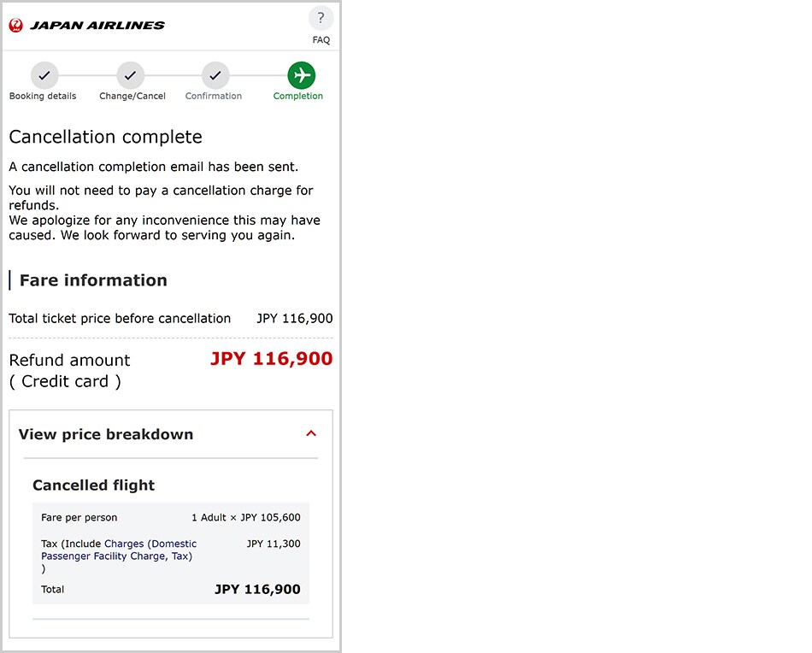Click the Confirmation checkmark step icon
The width and height of the screenshot is (812, 653).
pos(215,75)
